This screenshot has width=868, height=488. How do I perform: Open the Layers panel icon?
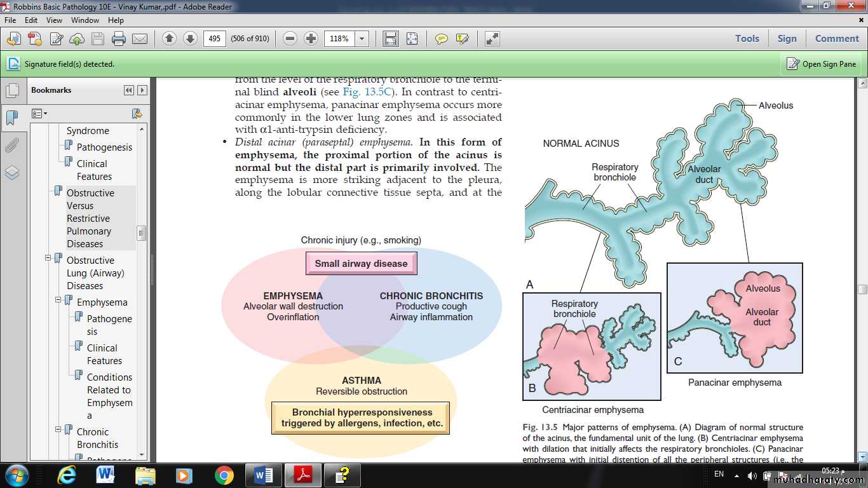pos(12,173)
